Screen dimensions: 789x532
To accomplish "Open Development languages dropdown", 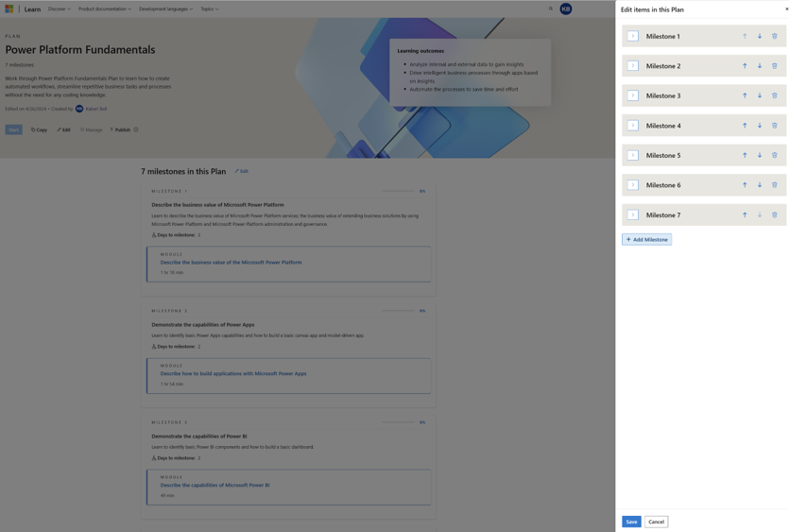I will [x=165, y=9].
